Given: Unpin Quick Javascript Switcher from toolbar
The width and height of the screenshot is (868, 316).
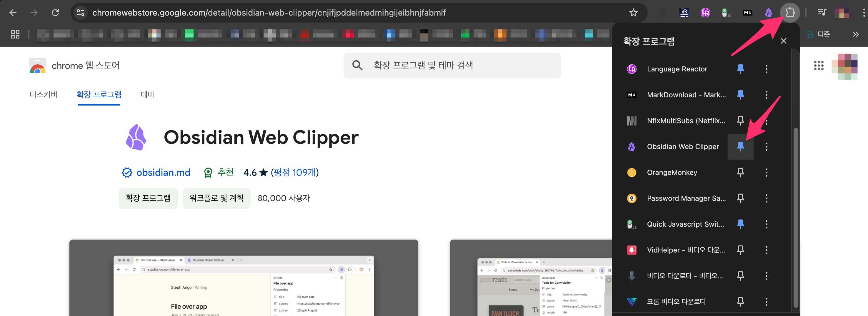Looking at the screenshot, I should tap(740, 224).
